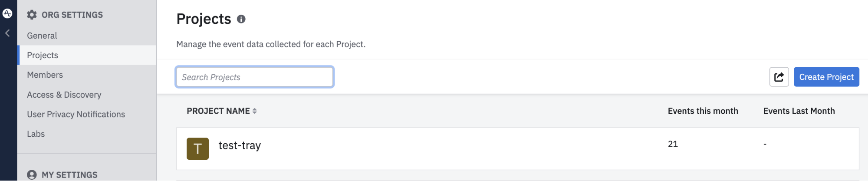Open the test-tray project link
Image resolution: width=868 pixels, height=181 pixels.
point(240,145)
